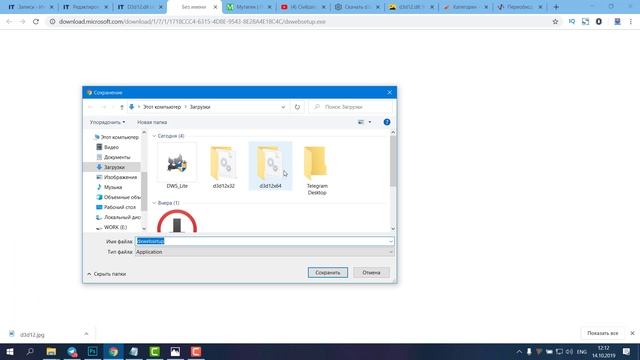Open Photos app taskbar icon

point(175,351)
